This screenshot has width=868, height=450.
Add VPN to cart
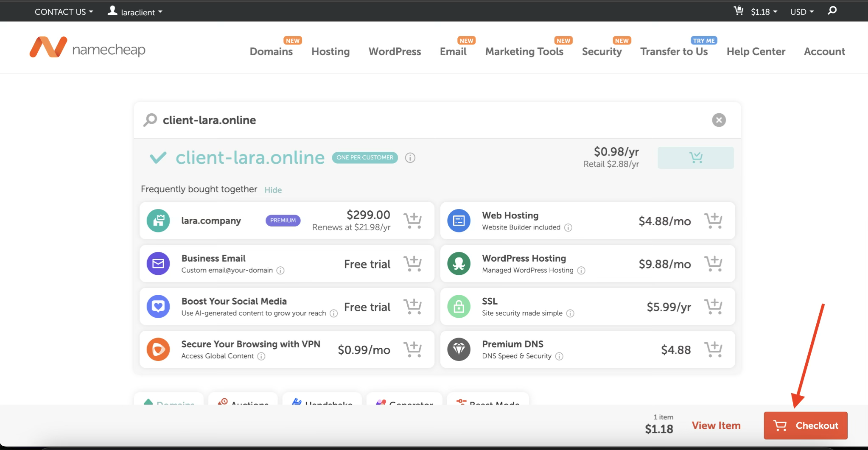[x=412, y=349]
